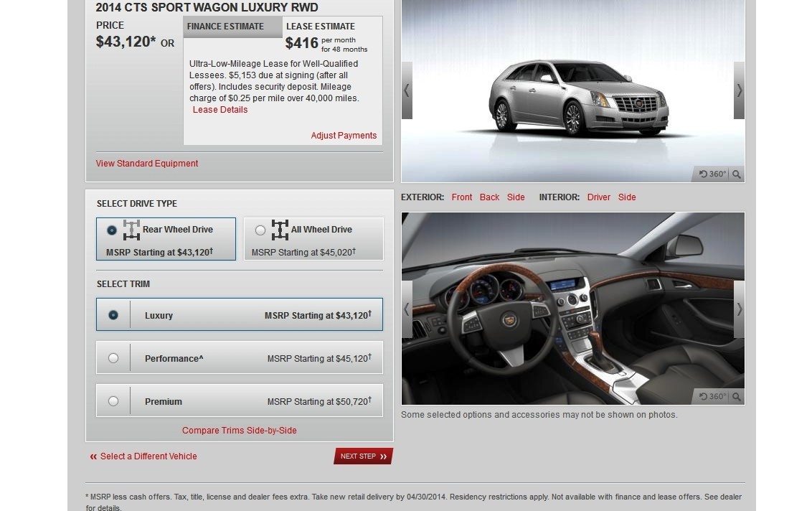
Task: Select Rear Wheel Drive radio button
Action: point(112,230)
